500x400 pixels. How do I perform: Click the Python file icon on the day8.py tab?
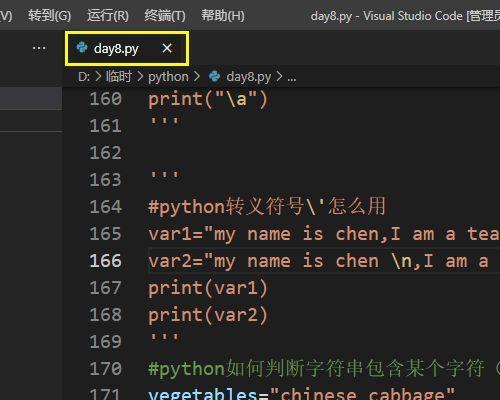pyautogui.click(x=82, y=48)
